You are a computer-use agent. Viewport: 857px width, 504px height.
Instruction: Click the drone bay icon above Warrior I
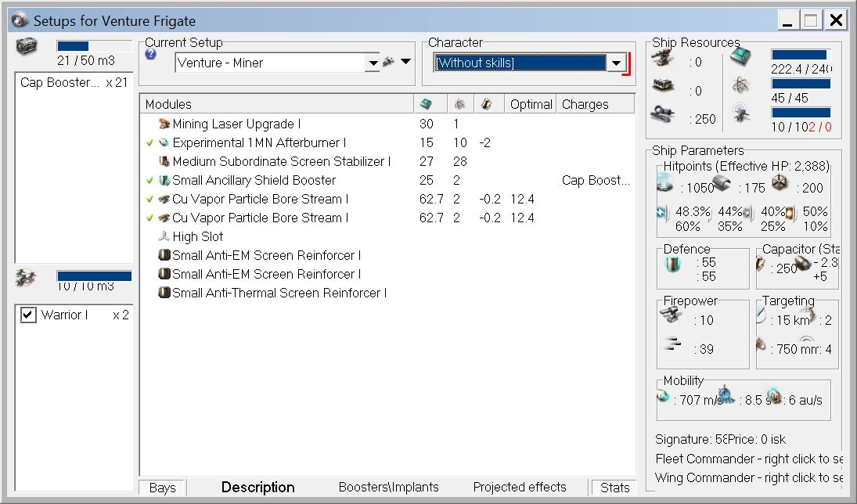point(26,278)
